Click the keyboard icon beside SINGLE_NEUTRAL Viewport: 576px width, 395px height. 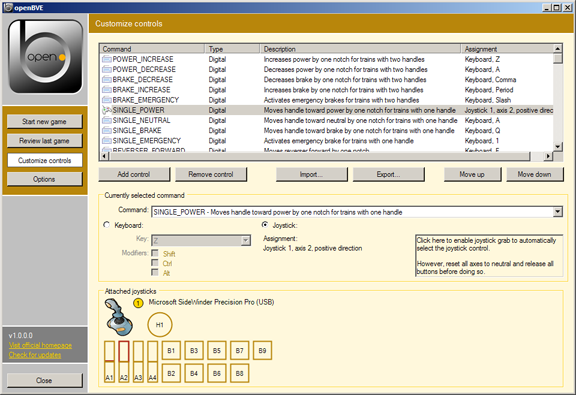[x=107, y=120]
